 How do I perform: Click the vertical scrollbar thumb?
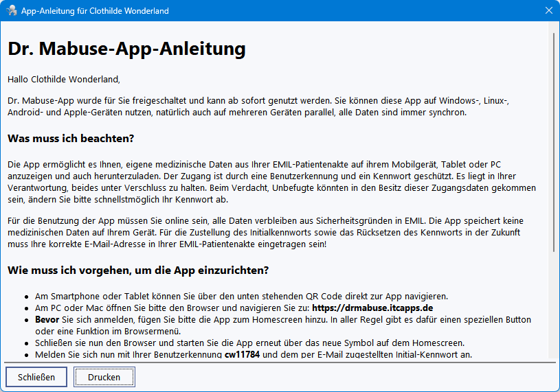(553, 137)
